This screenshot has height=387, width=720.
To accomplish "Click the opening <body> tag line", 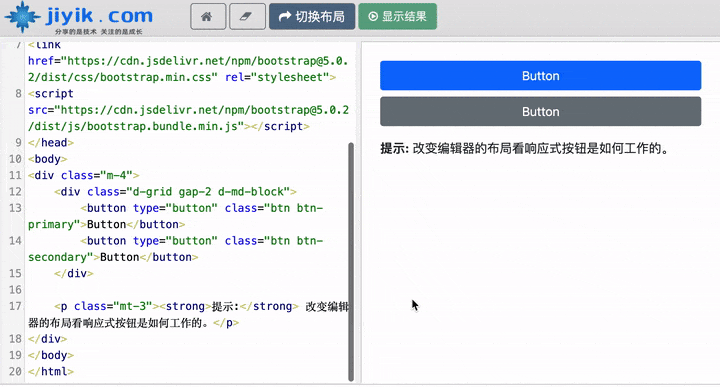I will (48, 159).
